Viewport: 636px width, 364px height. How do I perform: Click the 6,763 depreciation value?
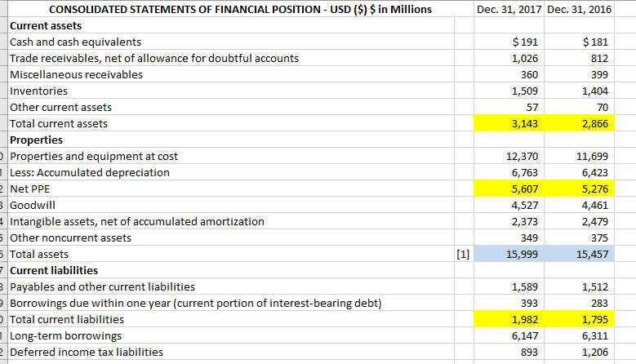525,172
